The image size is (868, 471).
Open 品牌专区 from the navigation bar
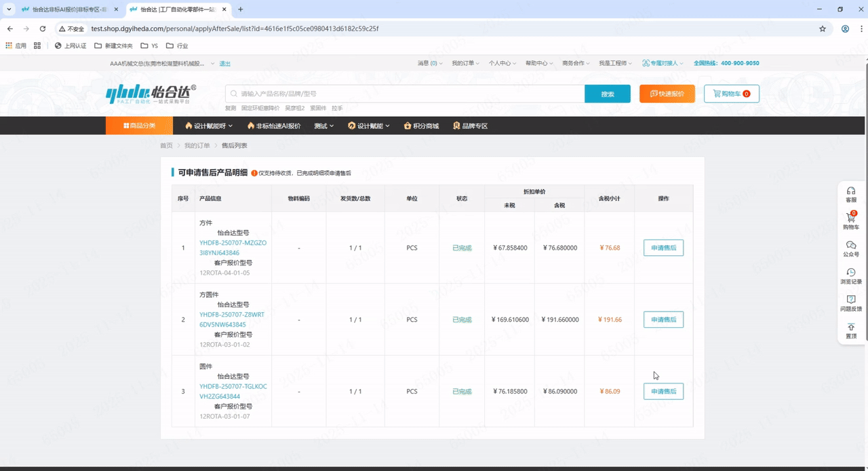[471, 126]
